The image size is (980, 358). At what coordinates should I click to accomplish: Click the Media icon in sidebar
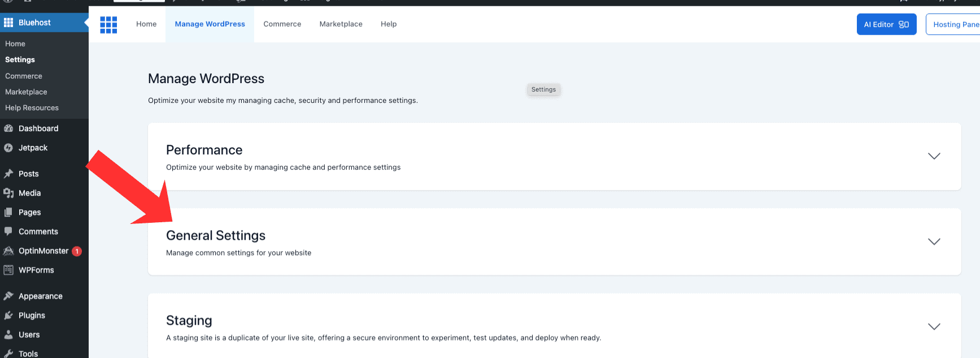pos(8,193)
